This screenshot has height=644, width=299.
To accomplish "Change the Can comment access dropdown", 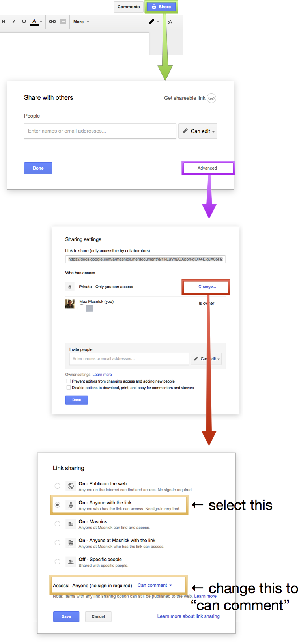I will click(x=154, y=585).
